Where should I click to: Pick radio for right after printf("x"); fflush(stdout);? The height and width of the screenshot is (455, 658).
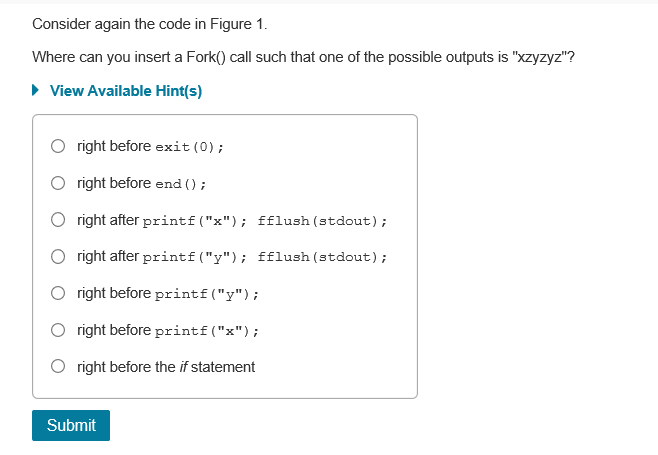point(59,220)
